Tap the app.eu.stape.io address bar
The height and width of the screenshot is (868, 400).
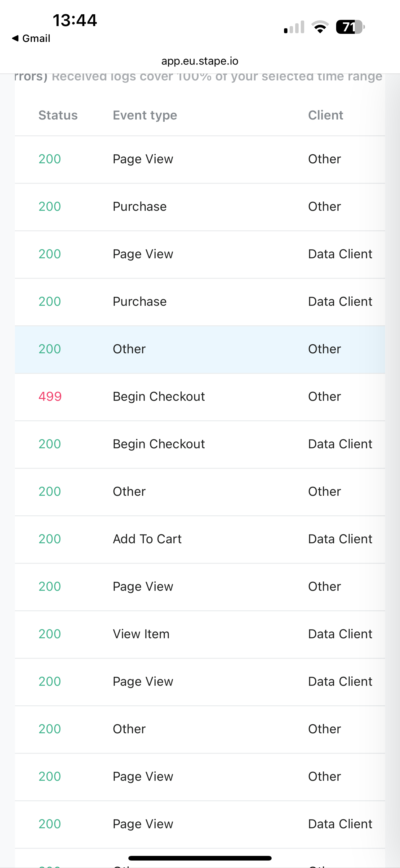tap(200, 61)
